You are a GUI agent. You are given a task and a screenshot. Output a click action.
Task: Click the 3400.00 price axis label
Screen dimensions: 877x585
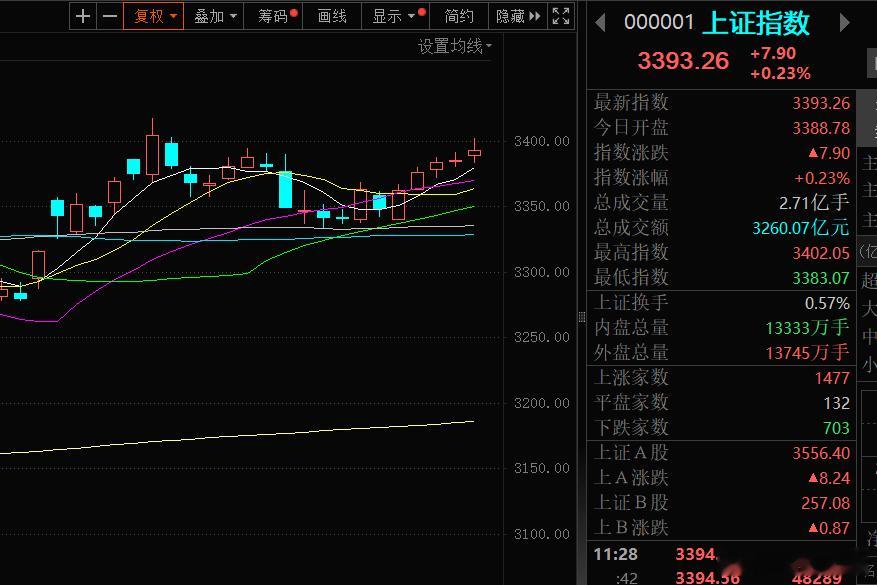[x=541, y=141]
